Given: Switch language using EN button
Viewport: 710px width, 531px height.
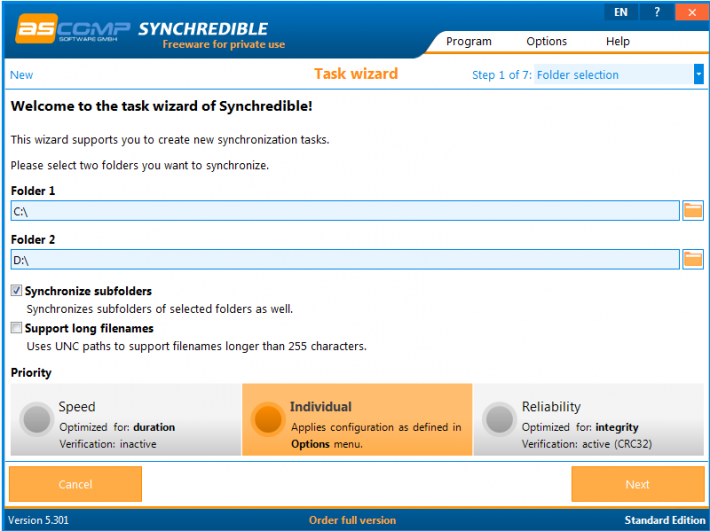Looking at the screenshot, I should coord(621,12).
